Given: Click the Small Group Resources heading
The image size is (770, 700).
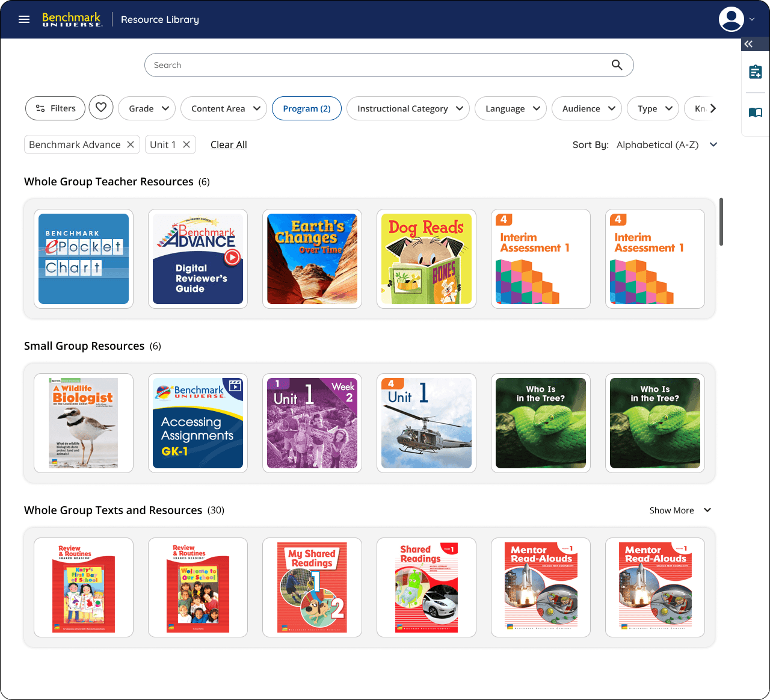Looking at the screenshot, I should click(84, 346).
